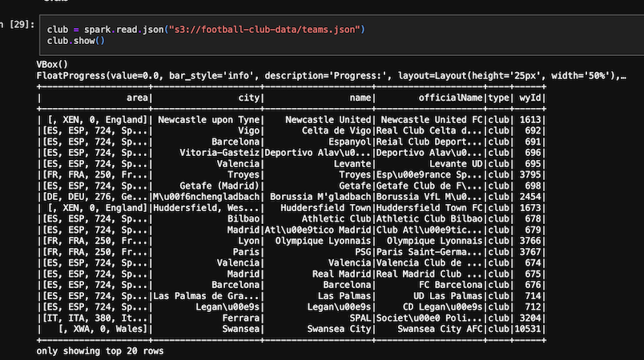
Task: Click the club.show() code line
Action: (x=76, y=41)
